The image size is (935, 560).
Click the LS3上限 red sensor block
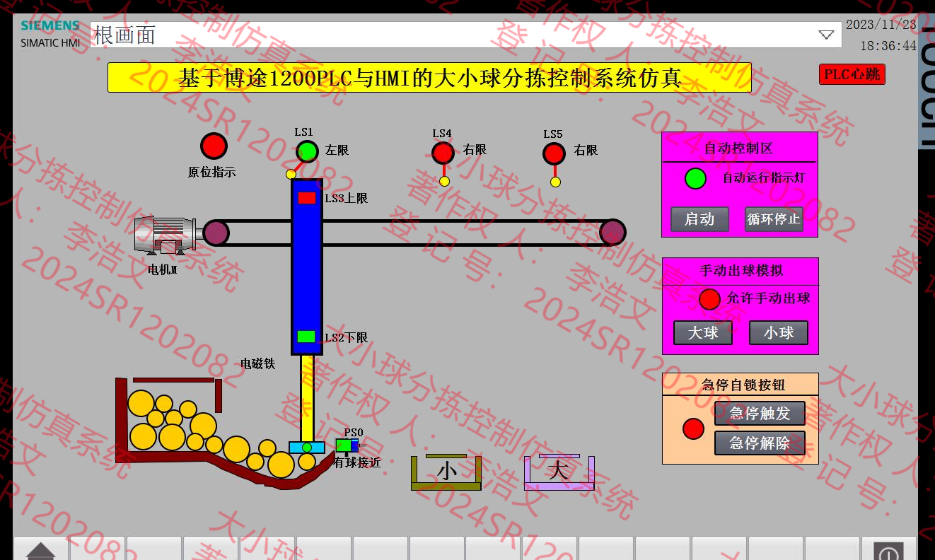(x=307, y=198)
